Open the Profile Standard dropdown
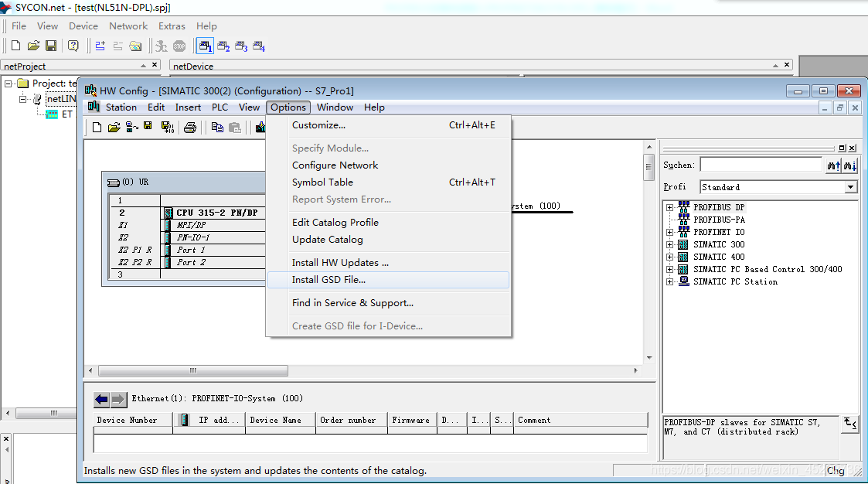The width and height of the screenshot is (868, 484). (x=850, y=187)
